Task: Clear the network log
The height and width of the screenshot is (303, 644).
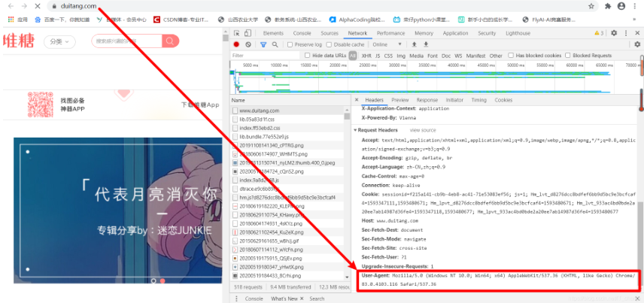Action: 248,44
